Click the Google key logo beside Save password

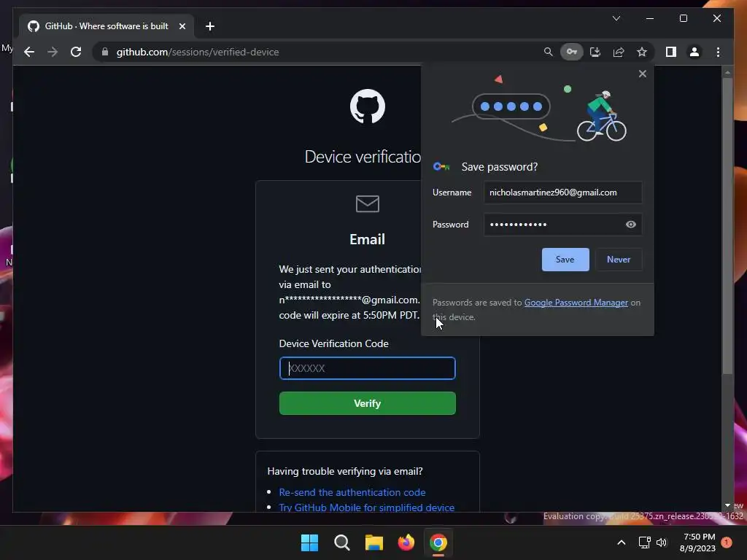pos(441,167)
